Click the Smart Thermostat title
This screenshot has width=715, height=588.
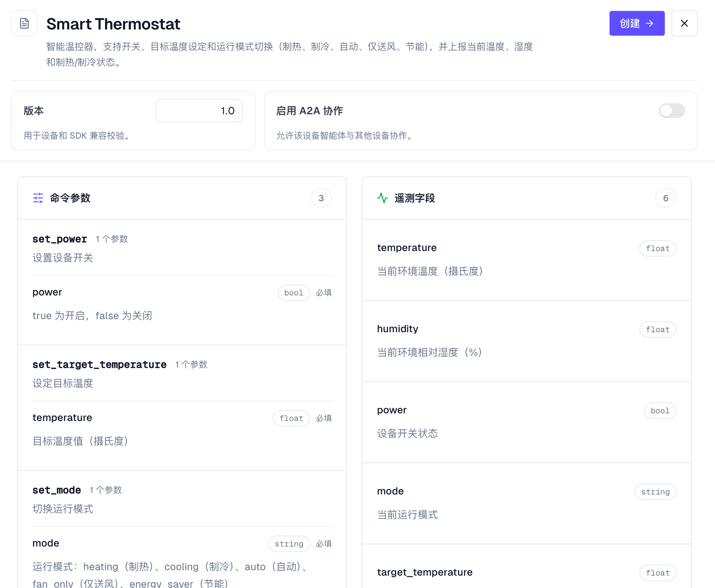[113, 24]
